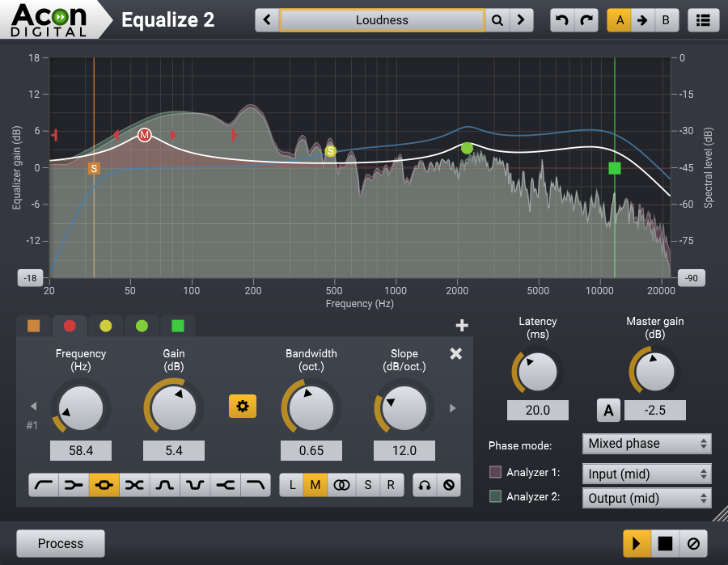Screen dimensions: 728x565
Task: Open band settings with the gear icon
Action: (x=243, y=407)
